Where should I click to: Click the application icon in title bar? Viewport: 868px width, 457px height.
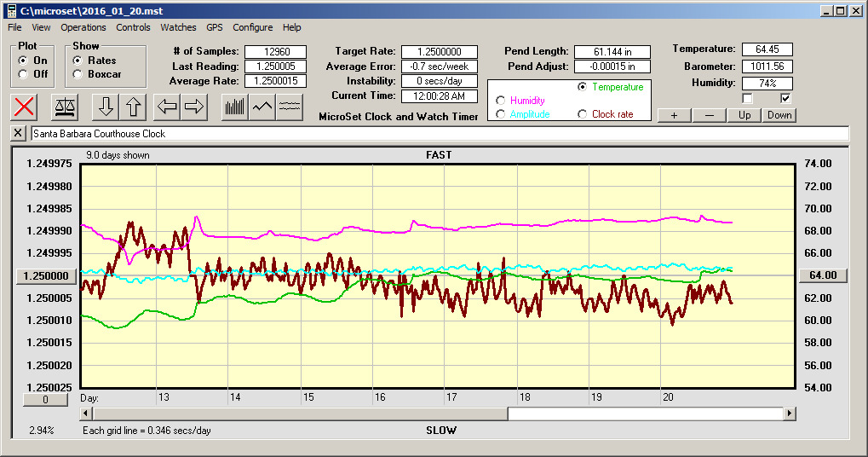pyautogui.click(x=10, y=10)
